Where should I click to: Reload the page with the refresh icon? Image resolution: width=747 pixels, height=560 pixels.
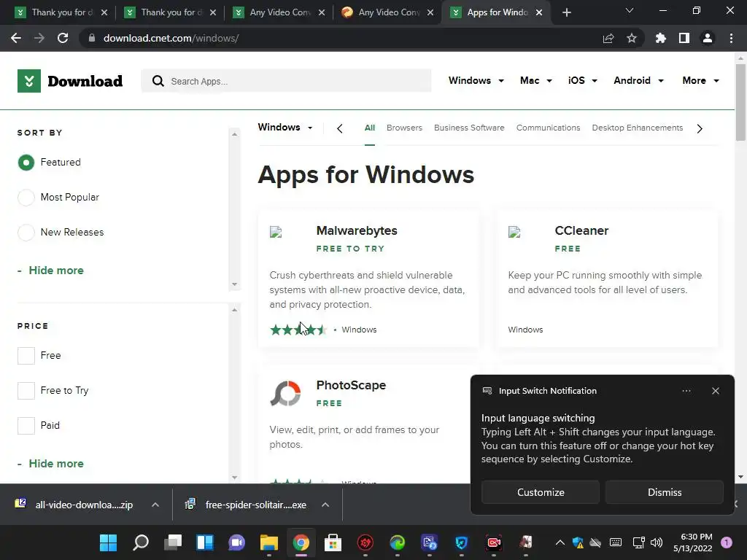tap(63, 38)
